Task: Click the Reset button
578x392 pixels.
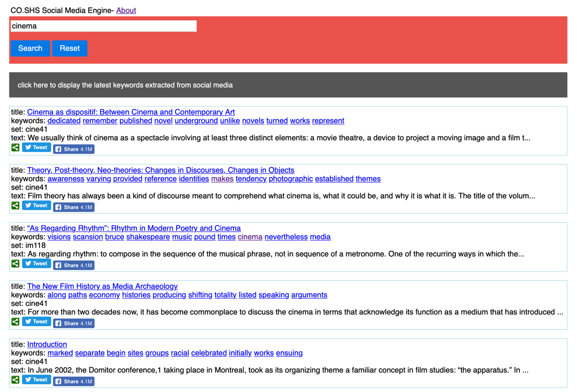Action: click(x=70, y=48)
